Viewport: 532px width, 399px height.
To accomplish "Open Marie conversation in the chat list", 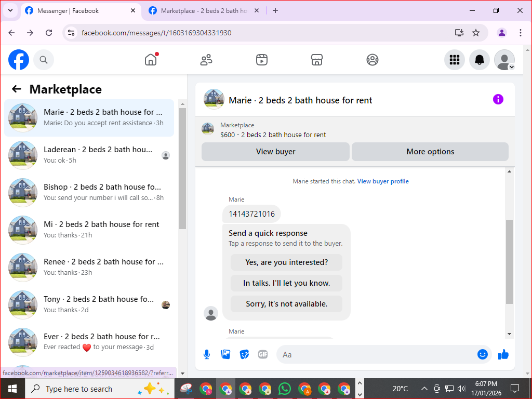I will (x=89, y=118).
